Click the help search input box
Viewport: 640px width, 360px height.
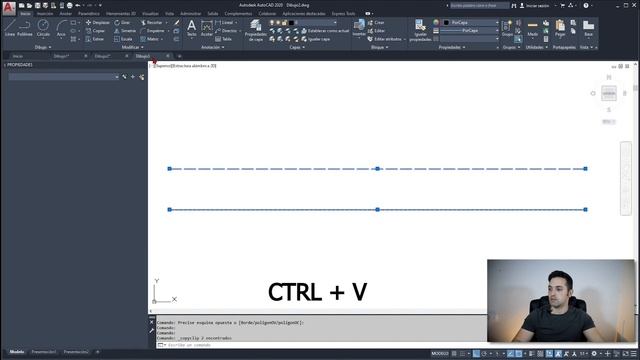pyautogui.click(x=479, y=5)
